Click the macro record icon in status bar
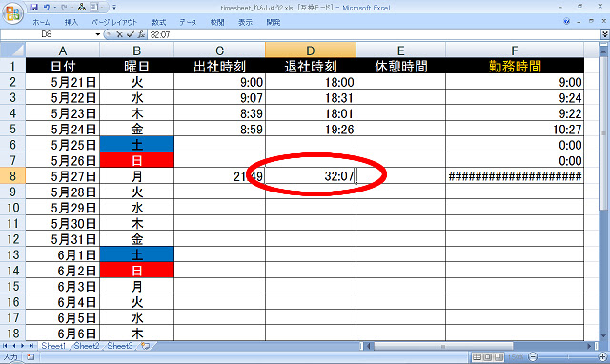 coord(30,356)
